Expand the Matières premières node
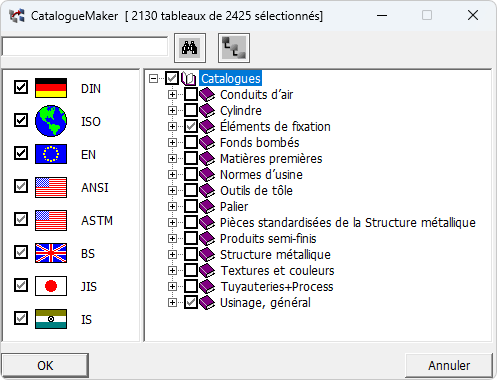497x380 pixels. point(172,159)
